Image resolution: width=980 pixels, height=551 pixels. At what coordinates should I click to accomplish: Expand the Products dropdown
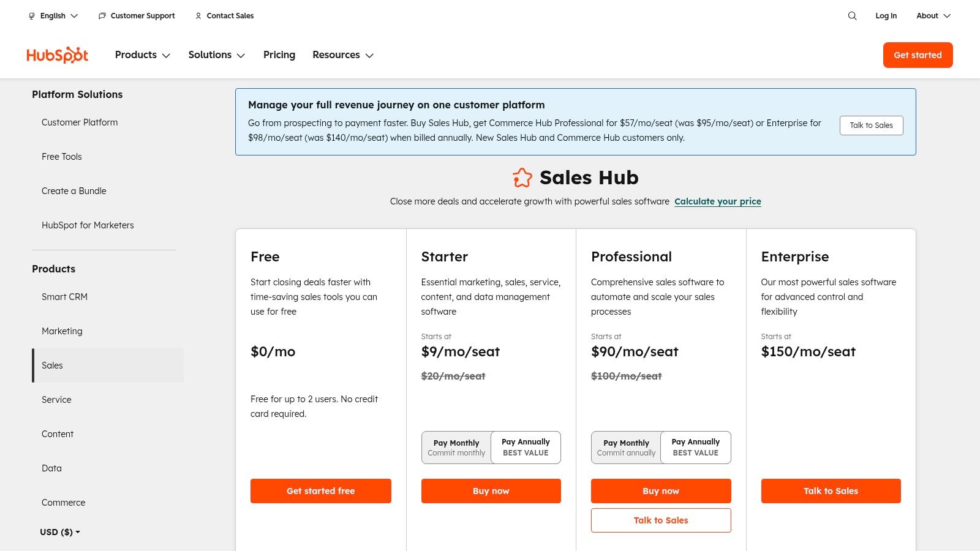(142, 55)
